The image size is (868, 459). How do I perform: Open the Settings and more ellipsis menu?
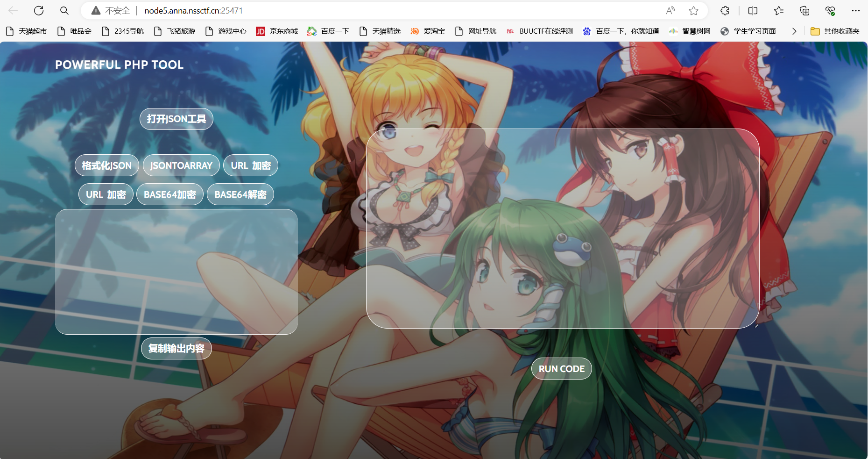tap(856, 10)
